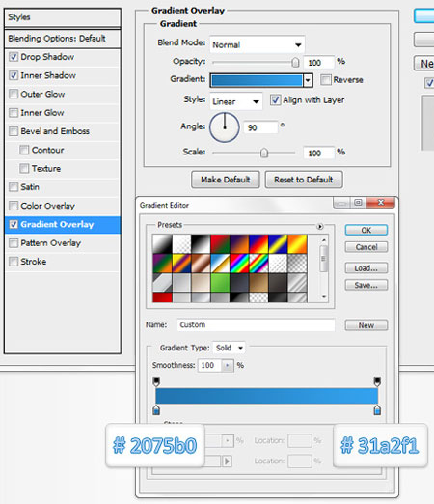The height and width of the screenshot is (504, 434).
Task: Click the right opacity stop above gradient bar
Action: coord(377,381)
